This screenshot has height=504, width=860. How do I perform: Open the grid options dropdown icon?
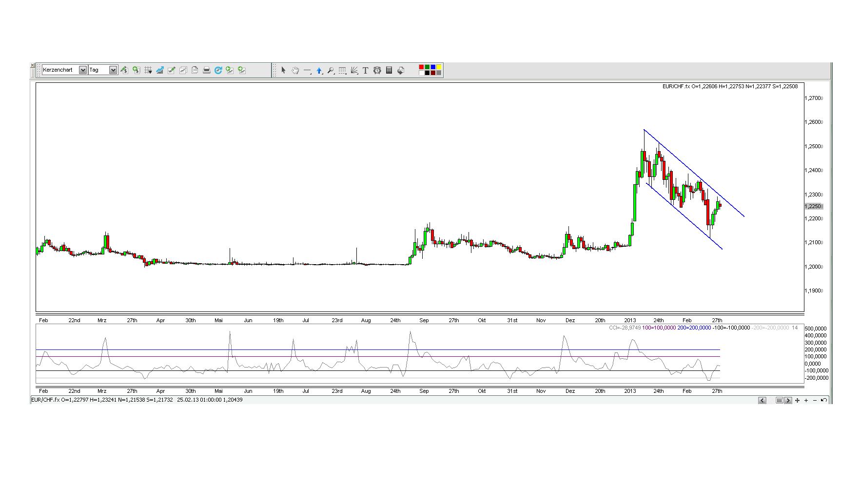pos(148,70)
